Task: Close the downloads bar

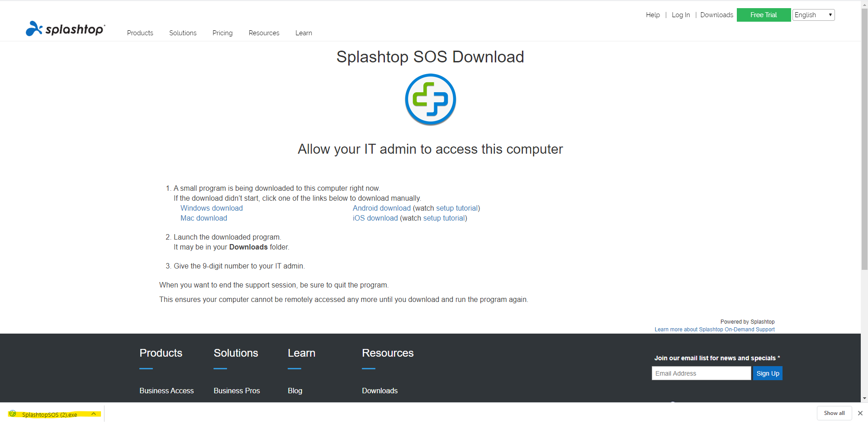Action: pyautogui.click(x=860, y=413)
